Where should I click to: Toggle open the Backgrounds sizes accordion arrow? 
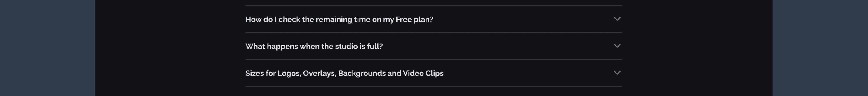617,73
